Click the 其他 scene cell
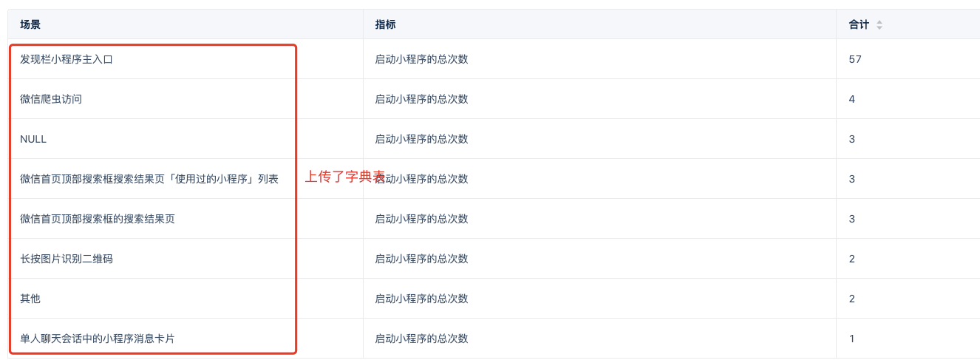This screenshot has height=360, width=980. (30, 299)
